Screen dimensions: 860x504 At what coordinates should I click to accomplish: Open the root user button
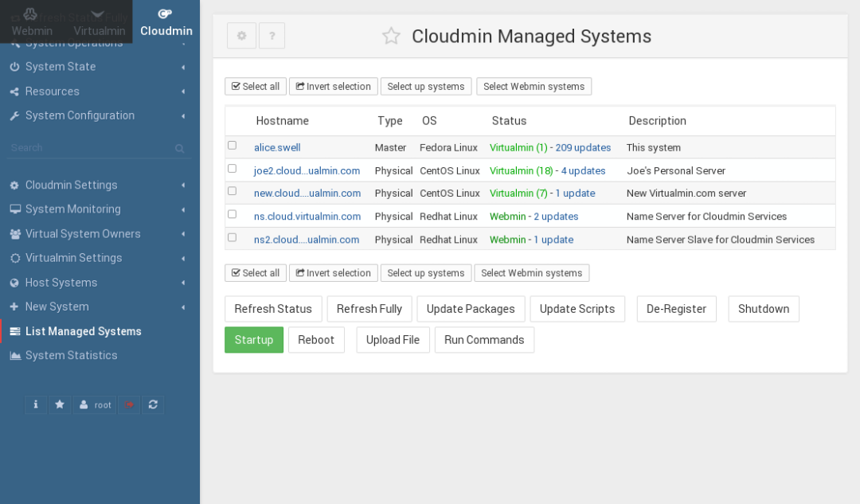point(95,404)
